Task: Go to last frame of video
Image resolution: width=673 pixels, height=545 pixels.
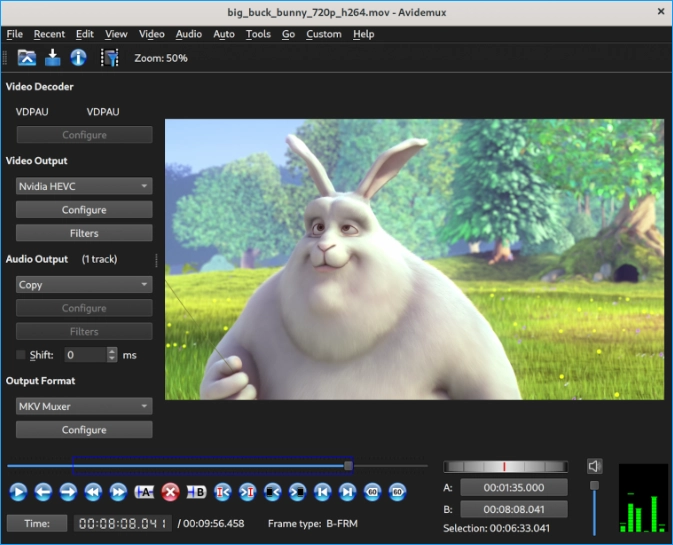Action: coord(347,492)
